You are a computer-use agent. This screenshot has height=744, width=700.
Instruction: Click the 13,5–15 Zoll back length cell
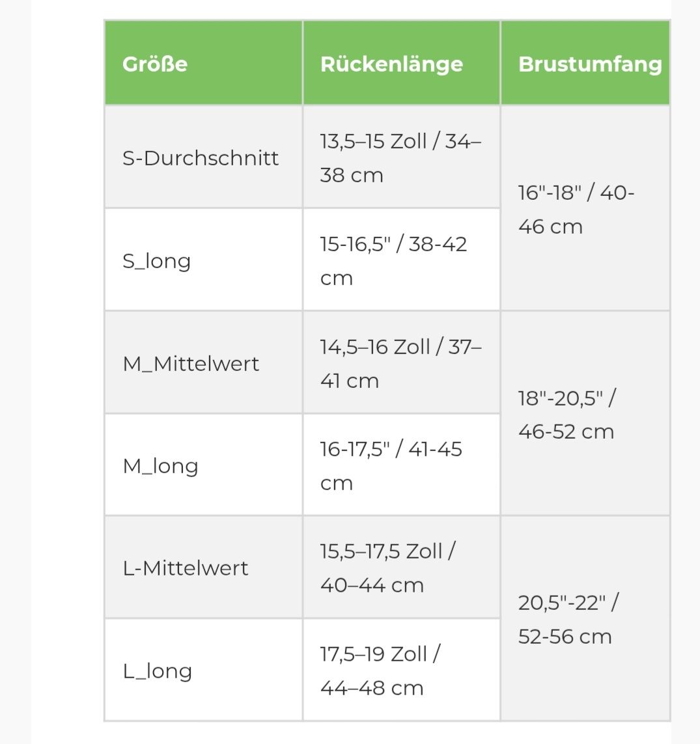tap(402, 157)
